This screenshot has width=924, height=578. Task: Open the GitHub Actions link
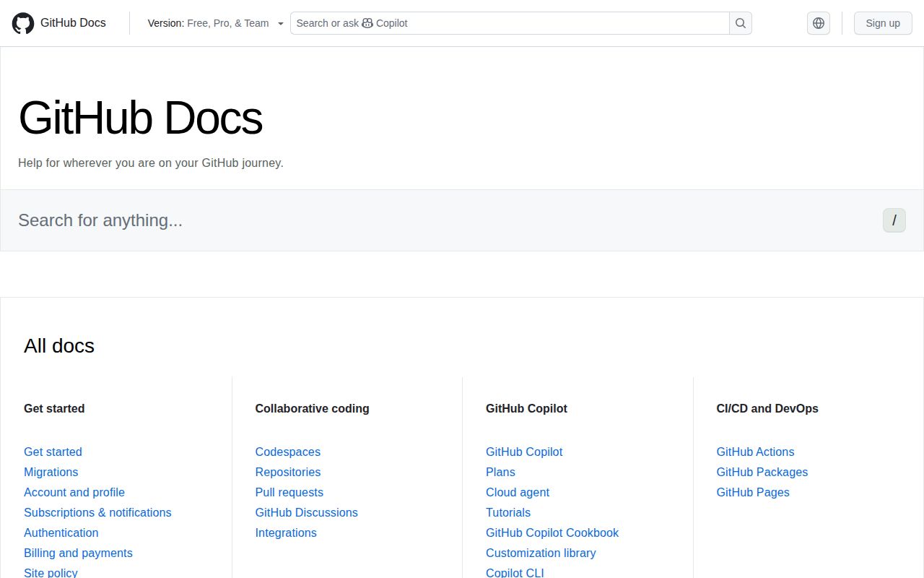755,452
